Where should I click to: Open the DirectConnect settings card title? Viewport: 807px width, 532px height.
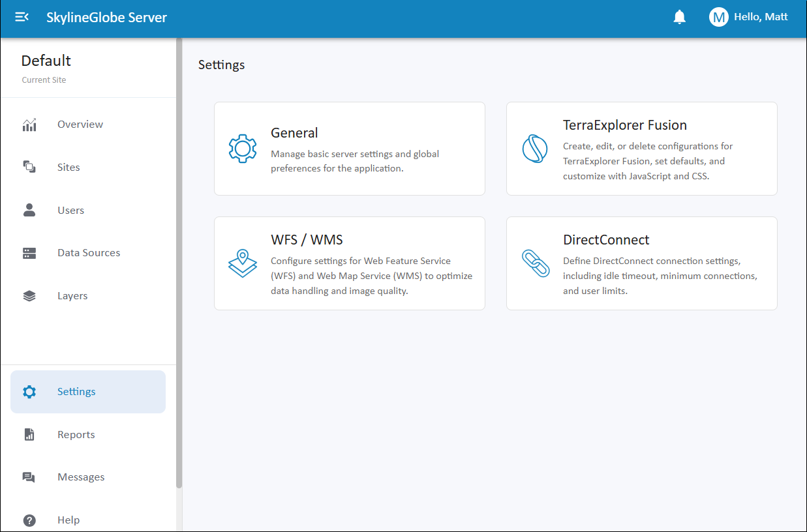(606, 240)
